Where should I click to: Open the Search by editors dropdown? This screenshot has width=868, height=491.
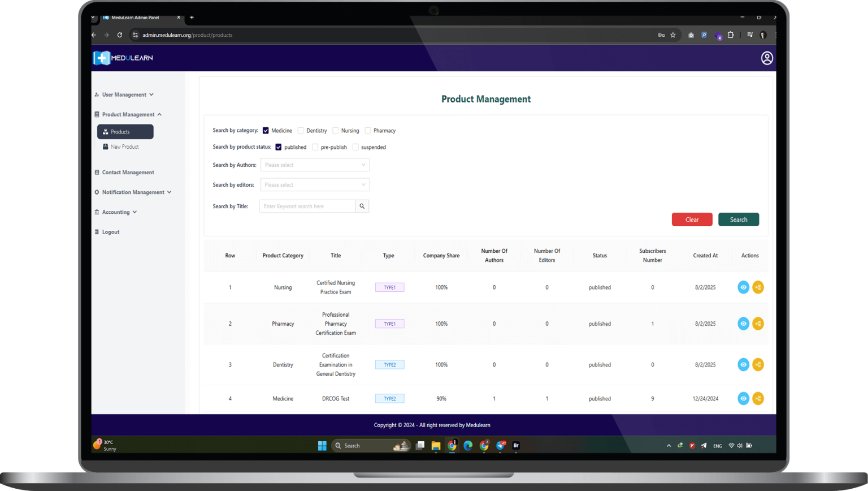315,185
